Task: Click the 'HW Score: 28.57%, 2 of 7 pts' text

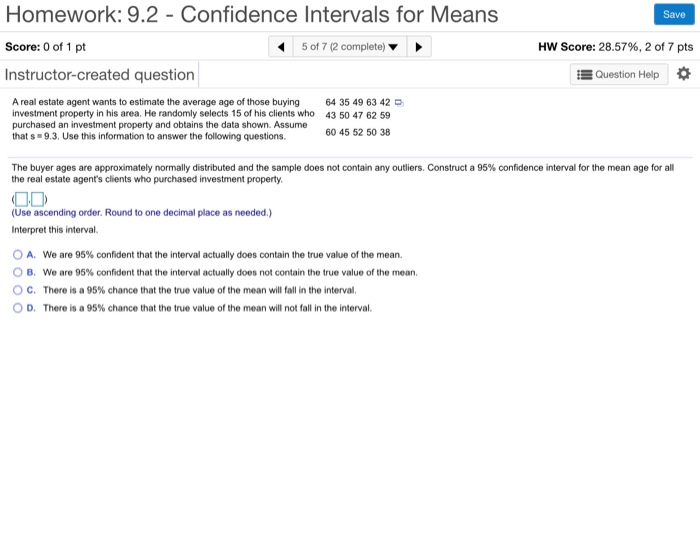Action: (x=616, y=47)
